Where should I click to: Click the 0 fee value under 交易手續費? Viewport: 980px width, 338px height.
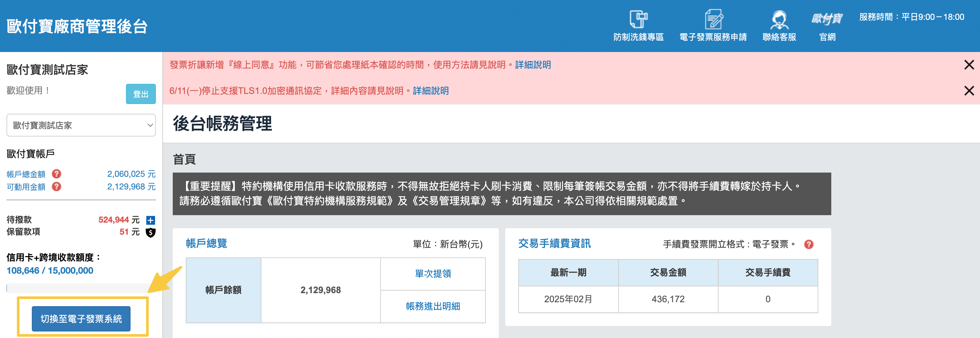point(768,299)
